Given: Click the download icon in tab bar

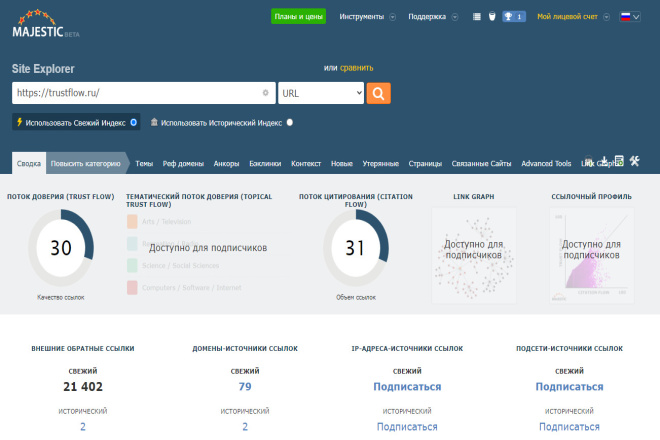Looking at the screenshot, I should click(604, 160).
